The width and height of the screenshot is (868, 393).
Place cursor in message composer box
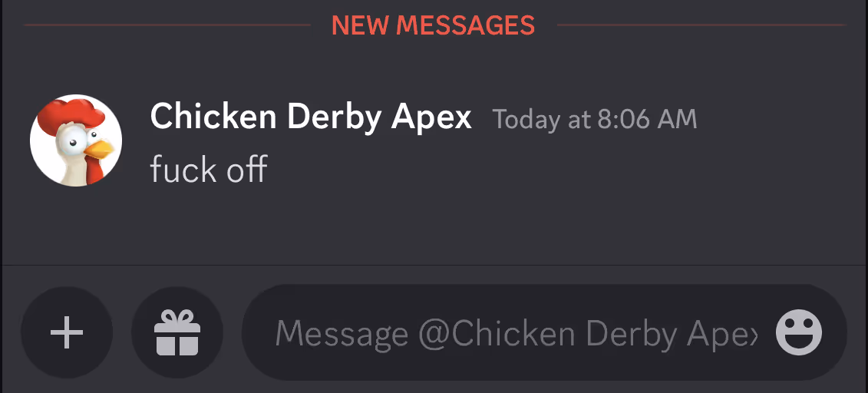516,332
